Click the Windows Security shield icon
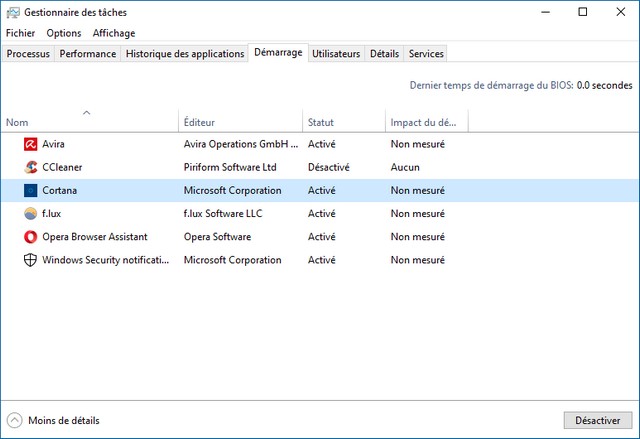This screenshot has height=439, width=640. [x=31, y=260]
